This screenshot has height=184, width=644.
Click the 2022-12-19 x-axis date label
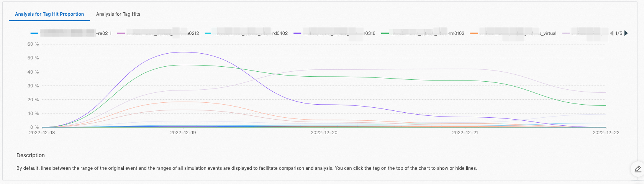coord(183,133)
